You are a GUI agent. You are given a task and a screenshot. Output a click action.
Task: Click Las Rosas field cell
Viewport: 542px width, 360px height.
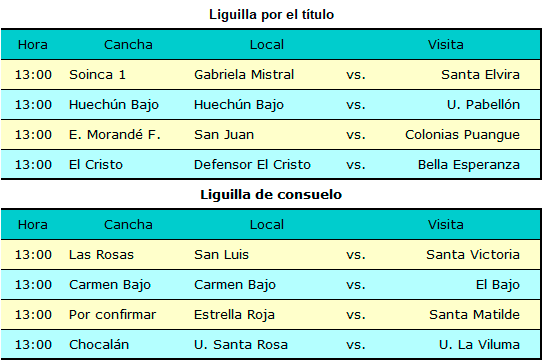click(101, 255)
